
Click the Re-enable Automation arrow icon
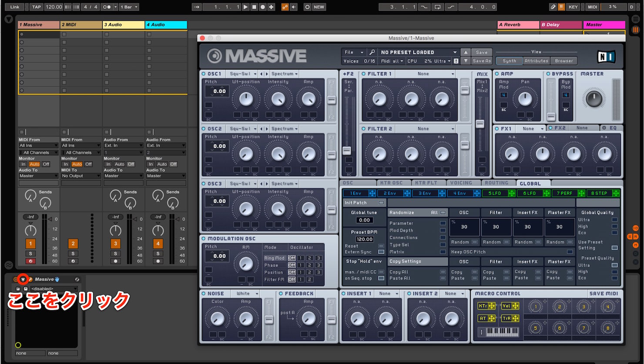(x=294, y=7)
